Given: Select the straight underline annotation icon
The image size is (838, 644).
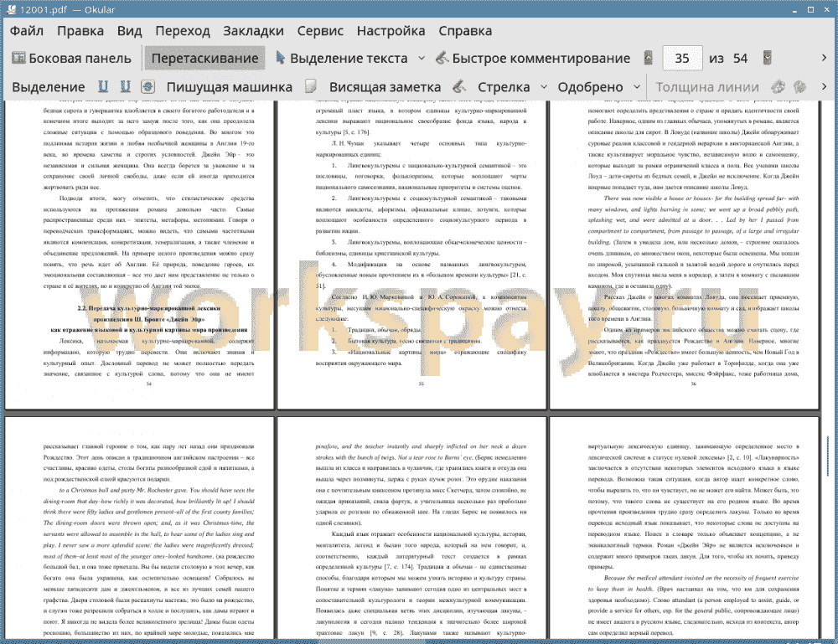Looking at the screenshot, I should 103,86.
